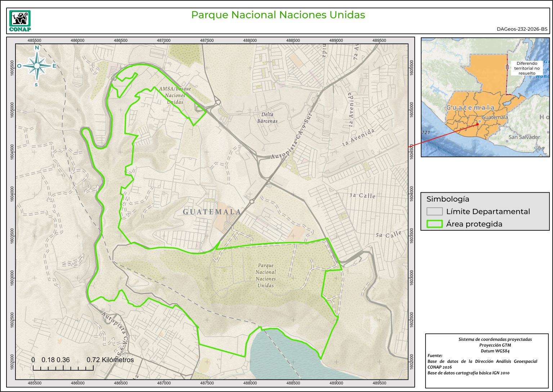This screenshot has height=392, width=553.
Task: Click the Límite Departamental legend text
Action: tap(488, 212)
